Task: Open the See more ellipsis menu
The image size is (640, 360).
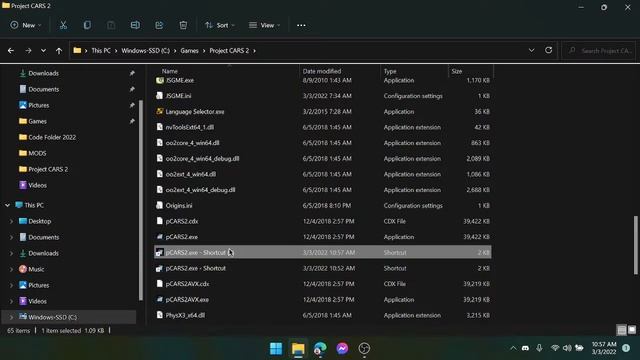Action: (301, 25)
